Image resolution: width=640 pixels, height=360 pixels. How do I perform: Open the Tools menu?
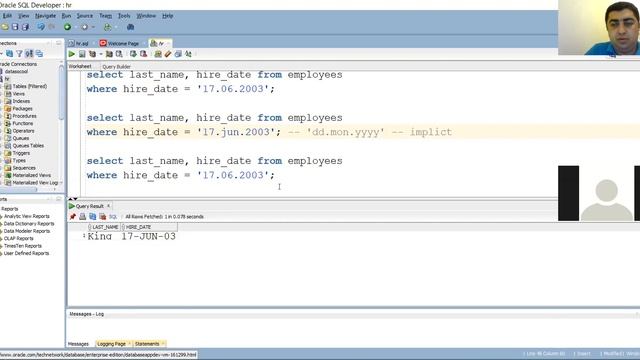point(124,16)
